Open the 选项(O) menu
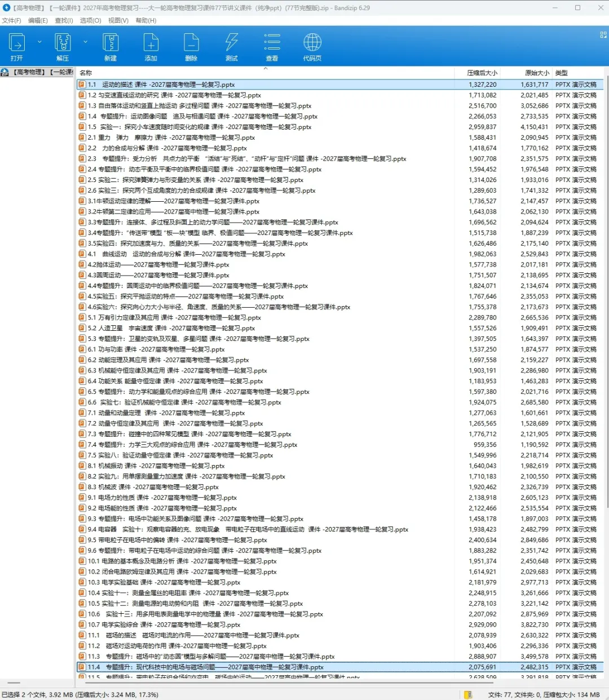 click(x=90, y=21)
